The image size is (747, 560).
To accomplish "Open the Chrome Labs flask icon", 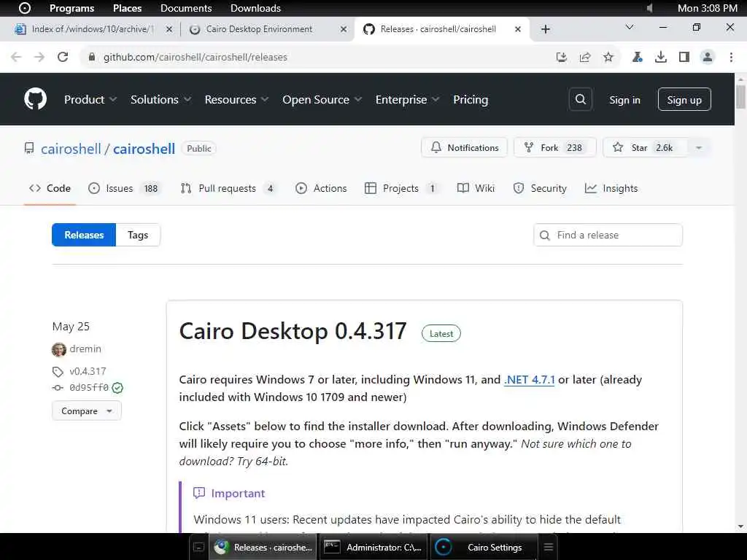I will 638,57.
